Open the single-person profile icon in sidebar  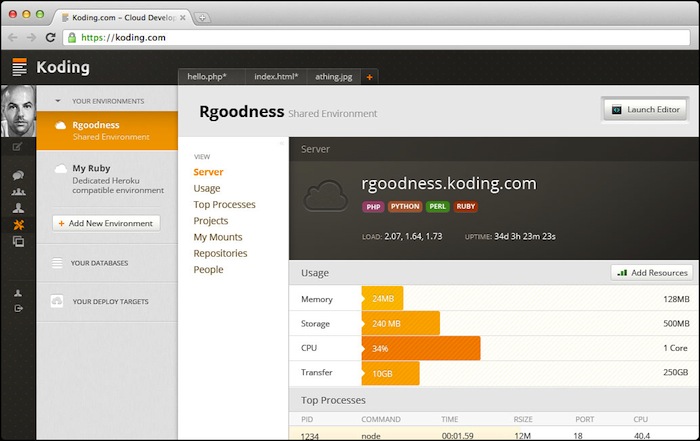pos(18,208)
